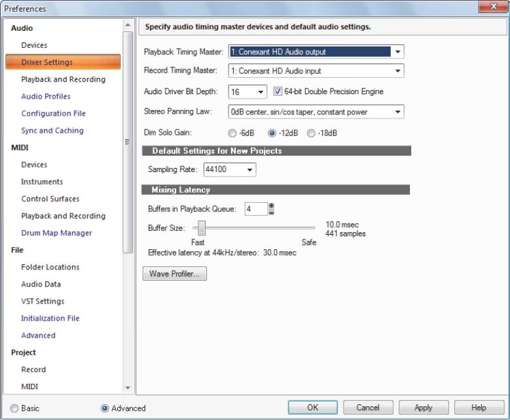Screen dimensions: 510x420
Task: Confirm preferences with OK
Action: click(x=312, y=408)
